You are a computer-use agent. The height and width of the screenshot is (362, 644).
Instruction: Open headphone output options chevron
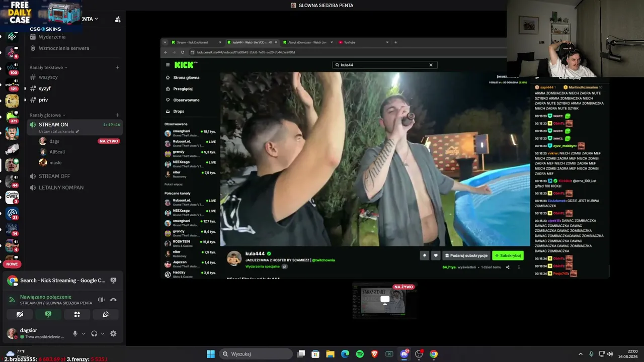(103, 333)
